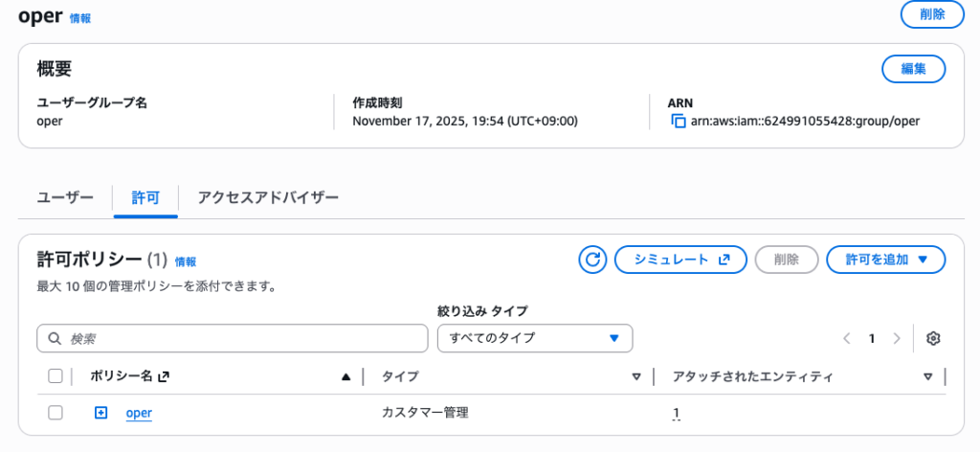Open table preferences gear icon
This screenshot has width=980, height=452.
point(934,338)
